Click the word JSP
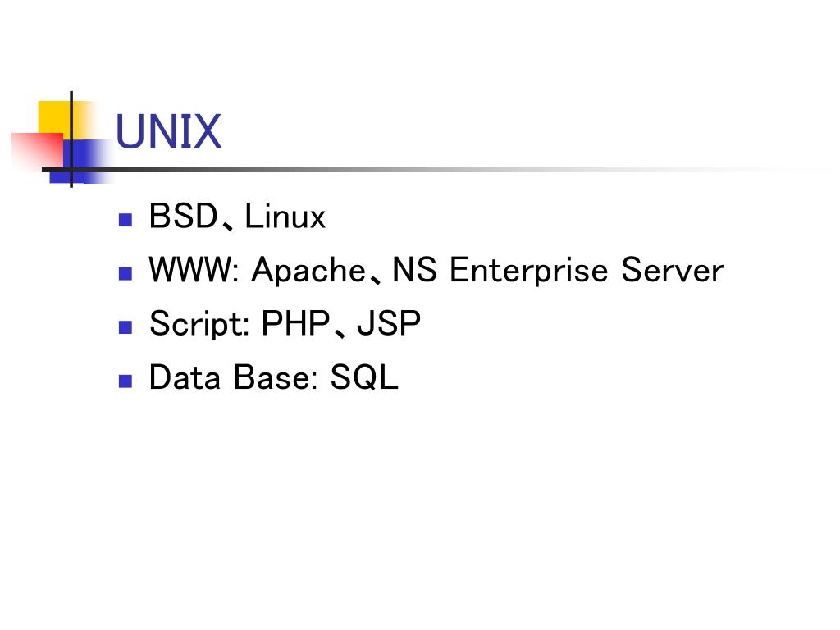Viewport: 840px width, 630px height. click(388, 323)
